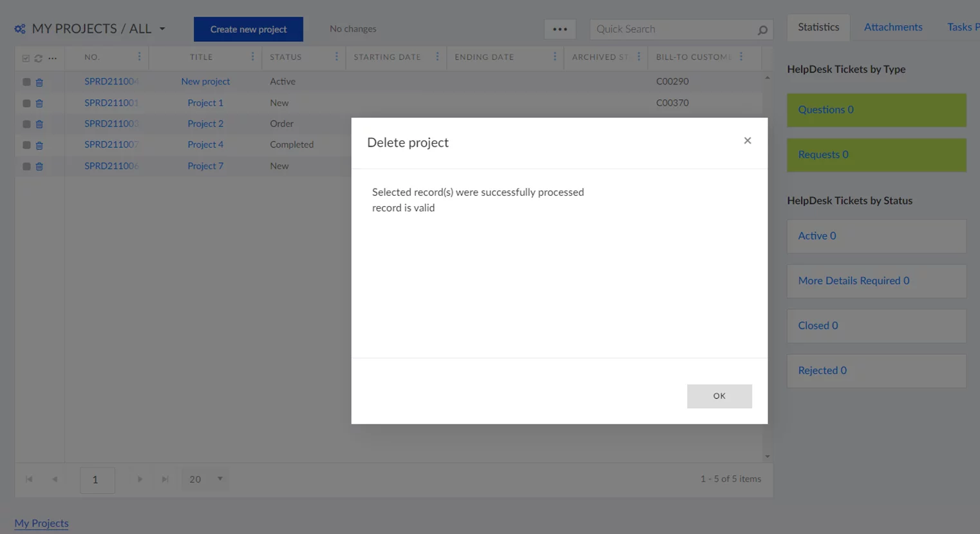
Task: Open the Status column options menu
Action: [x=336, y=57]
